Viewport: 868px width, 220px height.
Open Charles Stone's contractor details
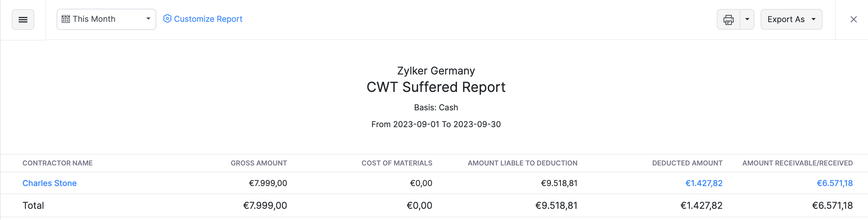coord(49,183)
